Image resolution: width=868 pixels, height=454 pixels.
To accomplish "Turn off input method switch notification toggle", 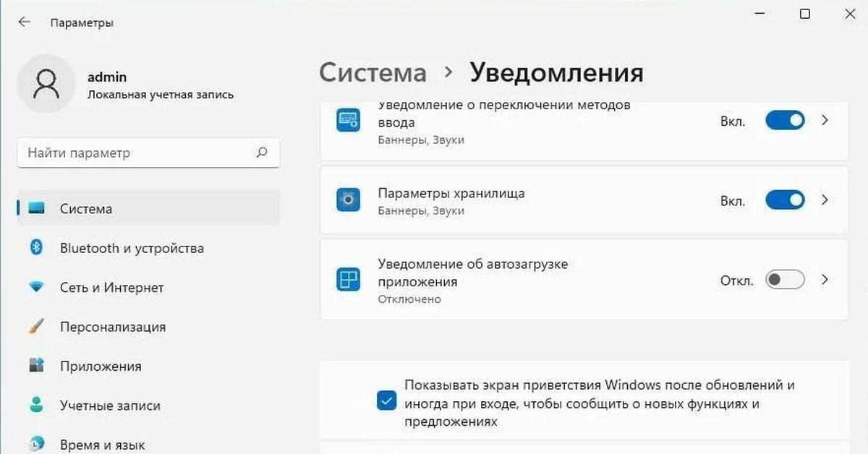I will [x=785, y=120].
